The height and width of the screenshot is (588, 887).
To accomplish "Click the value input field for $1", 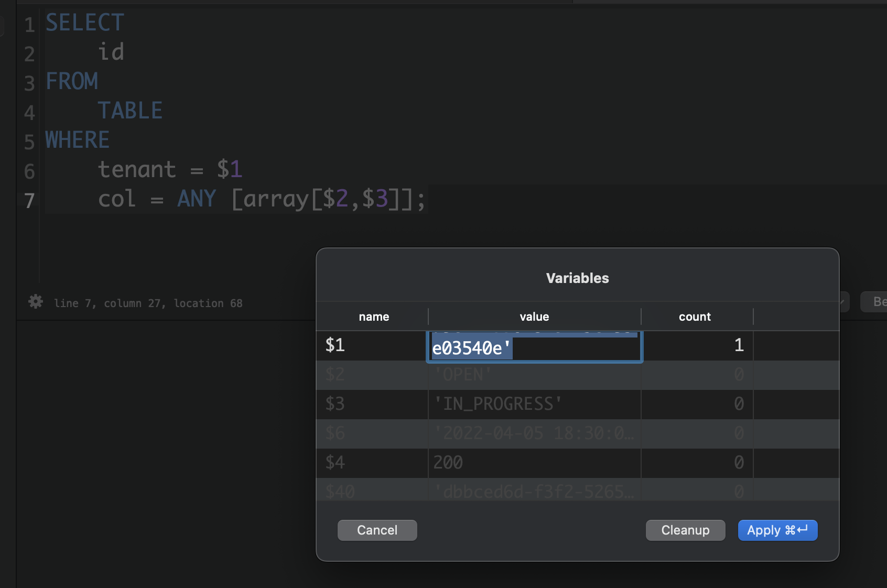I will point(534,346).
